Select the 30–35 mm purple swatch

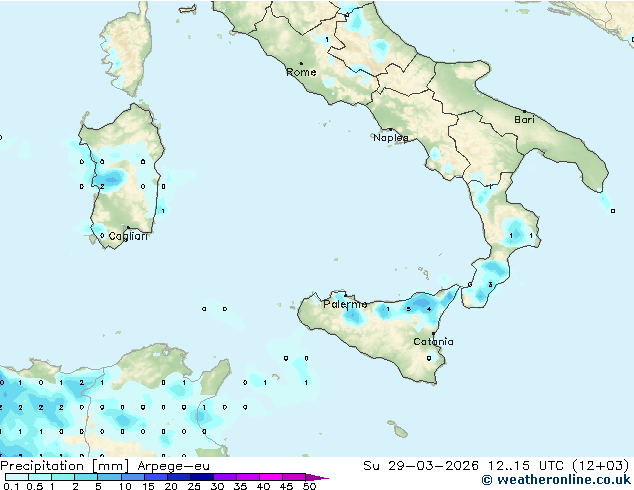pos(224,477)
